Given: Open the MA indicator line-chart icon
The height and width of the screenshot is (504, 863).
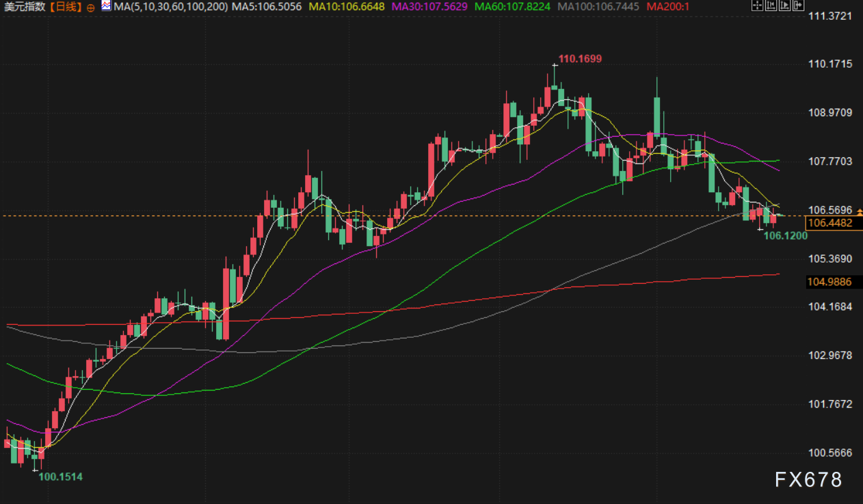Looking at the screenshot, I should tap(106, 5).
